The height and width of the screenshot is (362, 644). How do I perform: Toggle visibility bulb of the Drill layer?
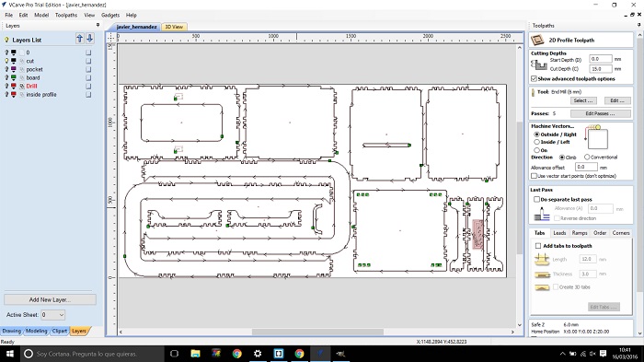click(6, 86)
